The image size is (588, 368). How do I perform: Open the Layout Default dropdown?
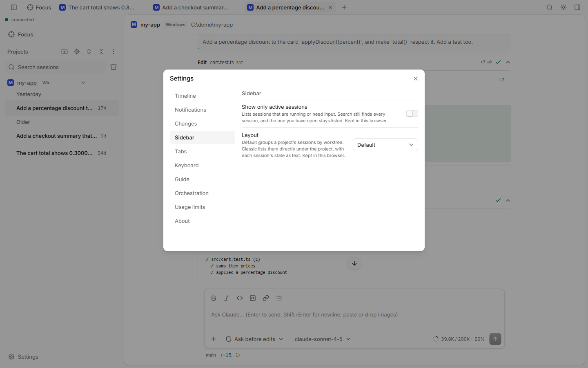[385, 145]
